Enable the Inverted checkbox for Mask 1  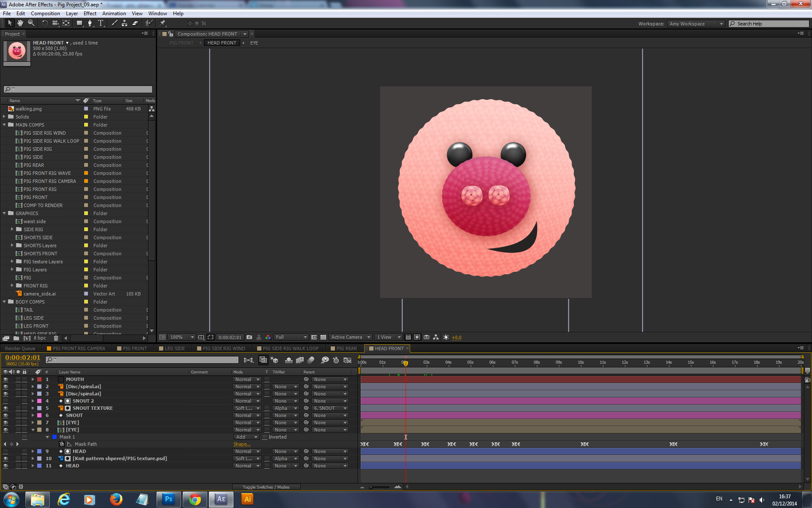[265, 437]
